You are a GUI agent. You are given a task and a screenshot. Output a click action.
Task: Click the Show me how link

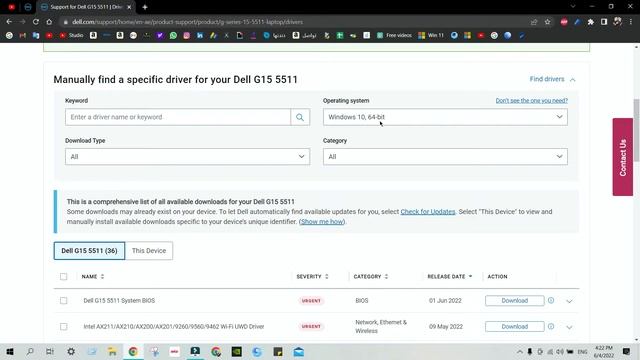[322, 222]
